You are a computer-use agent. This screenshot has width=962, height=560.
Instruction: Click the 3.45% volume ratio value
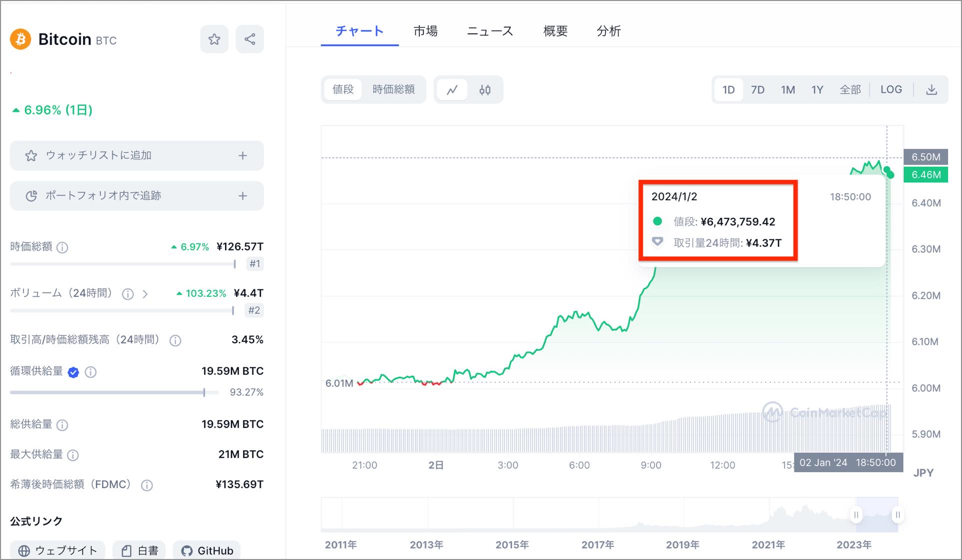(247, 340)
